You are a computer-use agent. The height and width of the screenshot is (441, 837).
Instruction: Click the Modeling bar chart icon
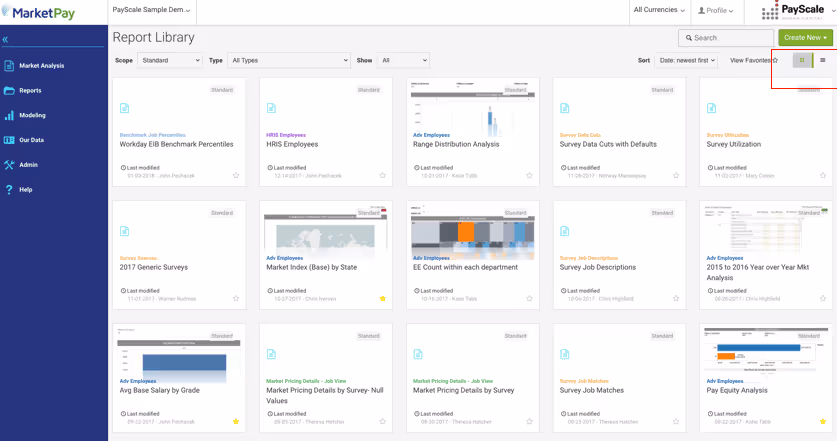[9, 115]
